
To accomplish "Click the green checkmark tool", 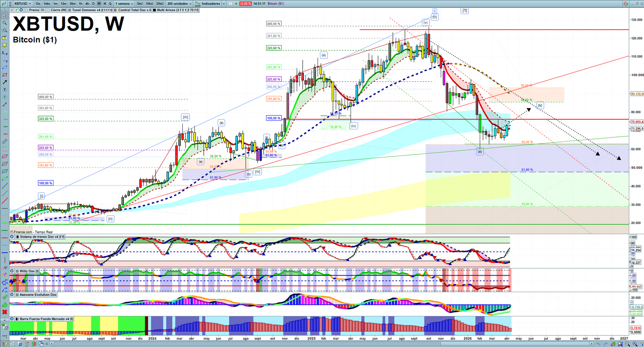I will [x=4, y=297].
